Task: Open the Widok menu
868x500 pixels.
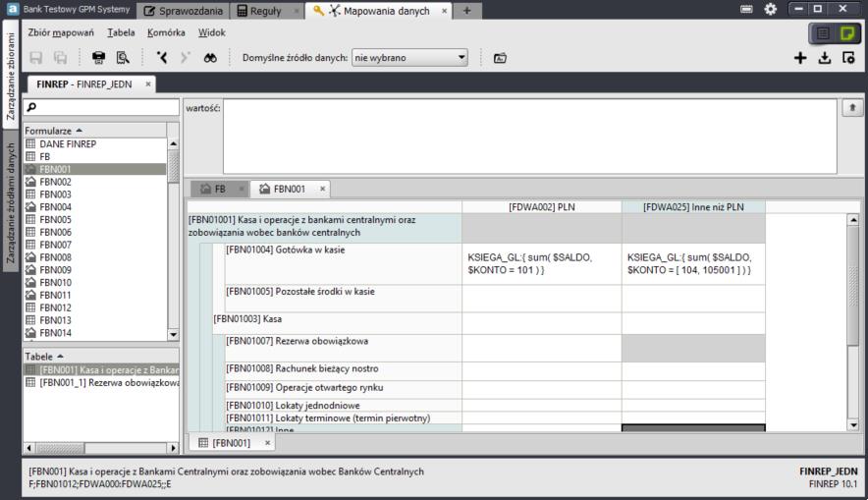Action: [x=212, y=32]
